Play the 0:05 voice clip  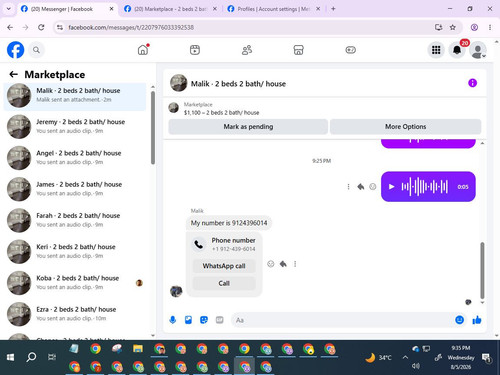tap(391, 187)
